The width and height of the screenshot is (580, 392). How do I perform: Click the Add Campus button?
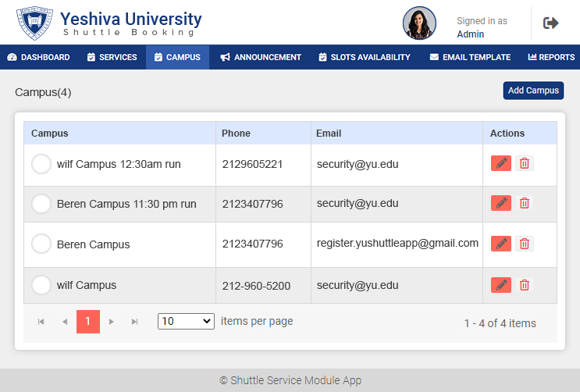point(533,91)
